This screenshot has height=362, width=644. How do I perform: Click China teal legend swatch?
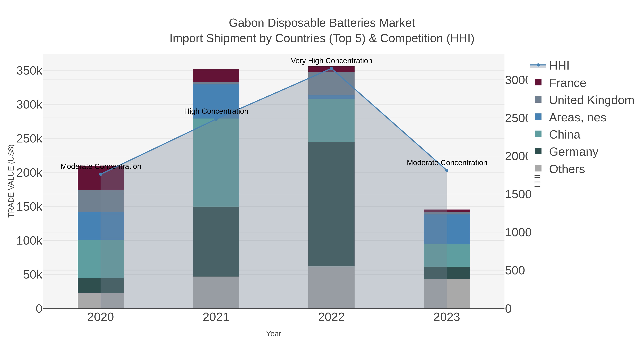coord(538,134)
